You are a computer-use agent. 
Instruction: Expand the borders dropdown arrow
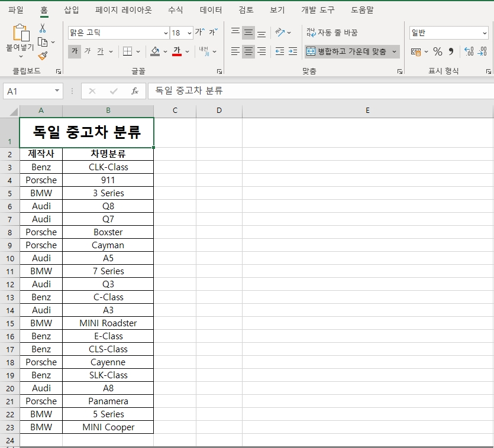(x=138, y=51)
